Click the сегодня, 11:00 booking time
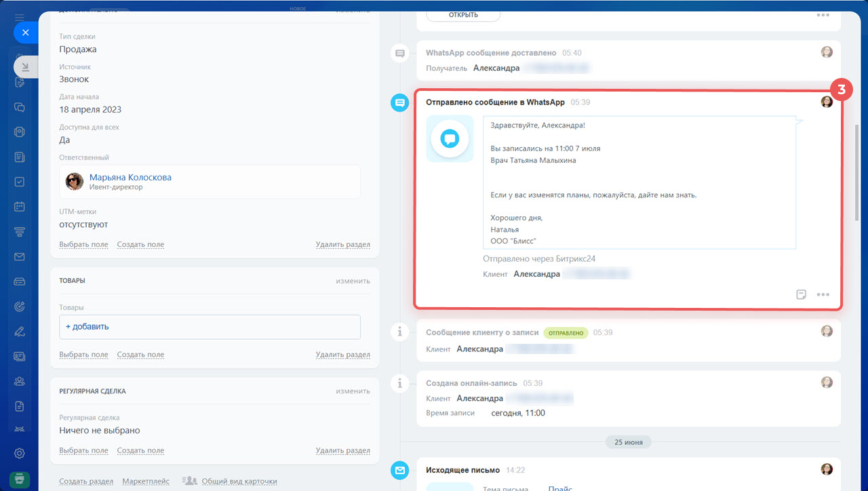Screen dimensions: 868x491 [518, 413]
